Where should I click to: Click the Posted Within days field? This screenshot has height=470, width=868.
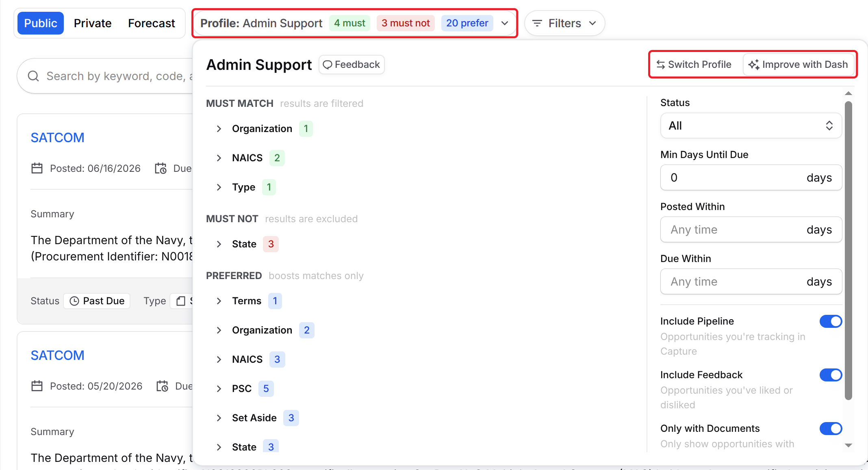pyautogui.click(x=751, y=230)
